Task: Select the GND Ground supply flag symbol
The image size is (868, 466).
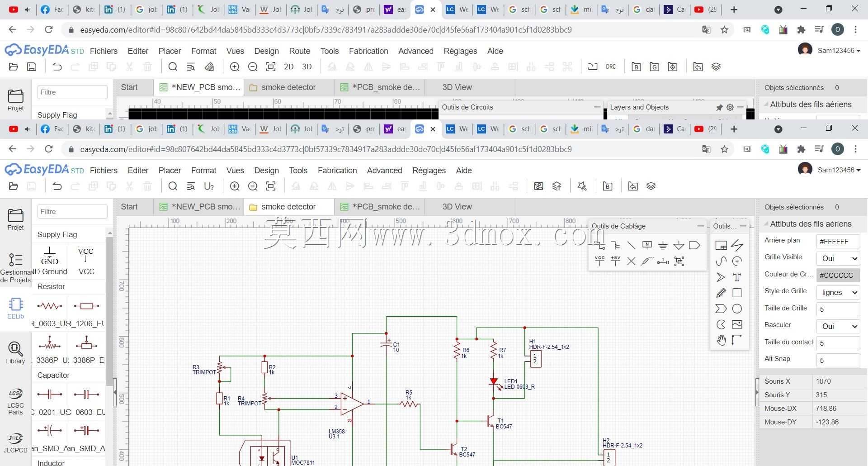Action: [50, 261]
